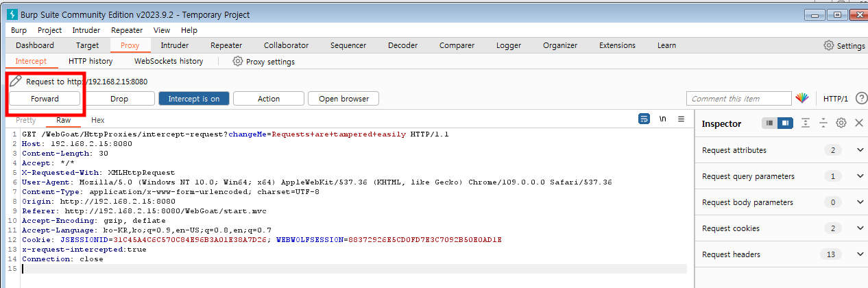This screenshot has width=868, height=288.
Task: Open the Comparer tab
Action: pyautogui.click(x=457, y=45)
